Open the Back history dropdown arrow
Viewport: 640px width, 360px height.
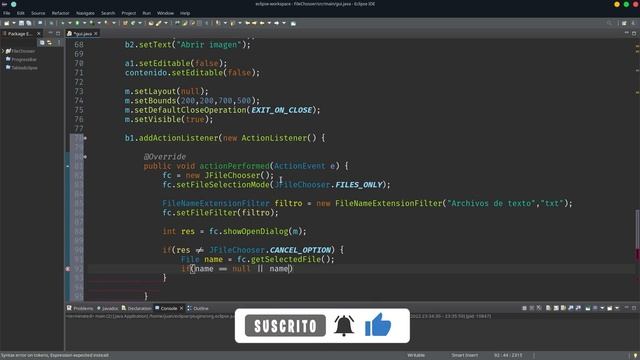[x=269, y=23]
